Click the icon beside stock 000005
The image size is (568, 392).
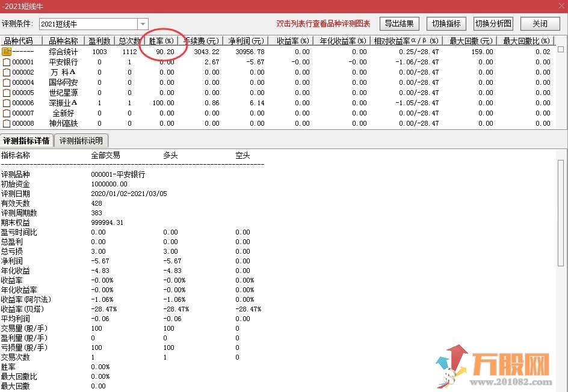point(7,93)
